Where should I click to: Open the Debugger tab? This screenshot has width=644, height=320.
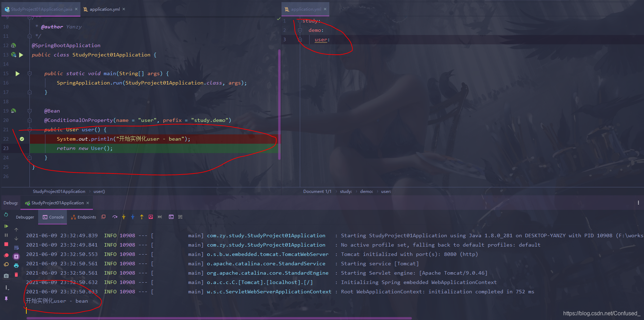click(25, 217)
